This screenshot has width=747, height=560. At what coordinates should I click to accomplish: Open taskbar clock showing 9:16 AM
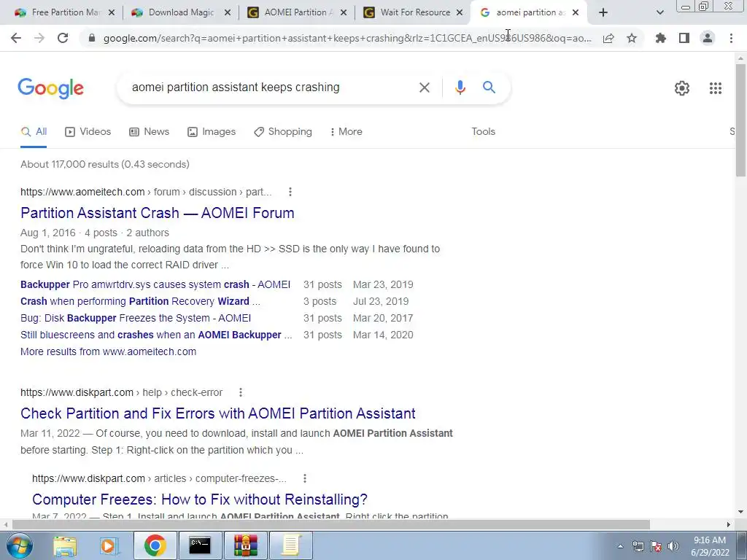click(710, 546)
